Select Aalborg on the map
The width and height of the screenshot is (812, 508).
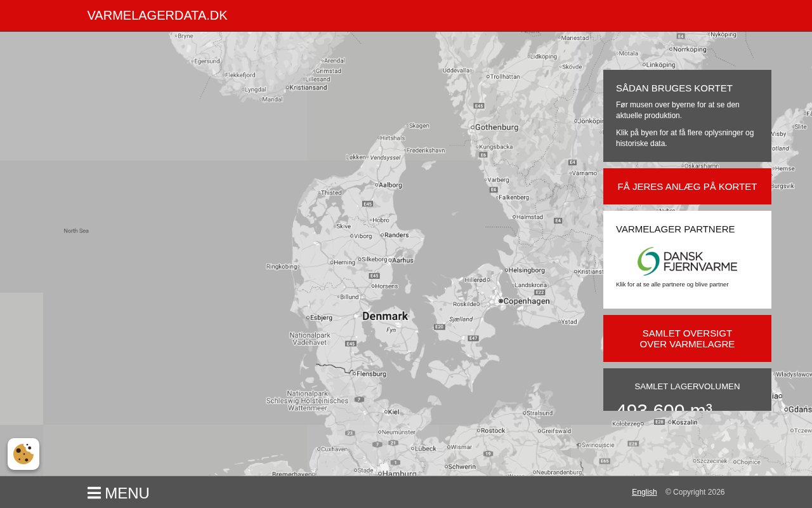pyautogui.click(x=390, y=185)
